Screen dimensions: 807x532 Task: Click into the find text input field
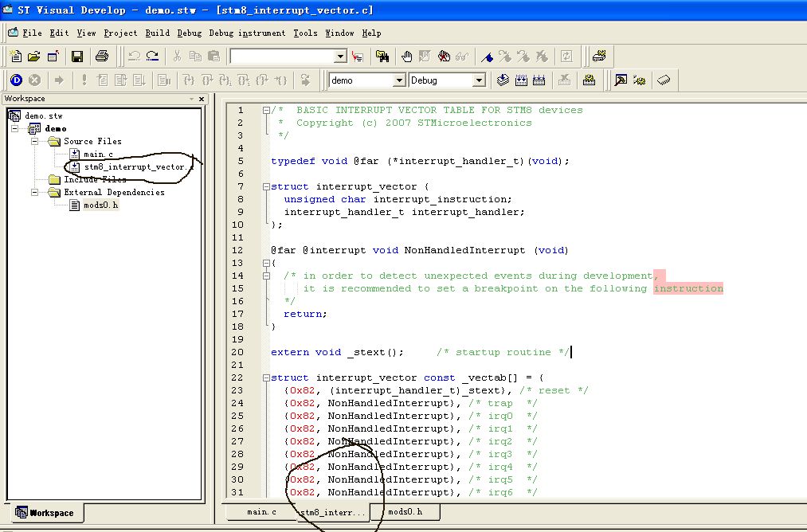[x=282, y=57]
